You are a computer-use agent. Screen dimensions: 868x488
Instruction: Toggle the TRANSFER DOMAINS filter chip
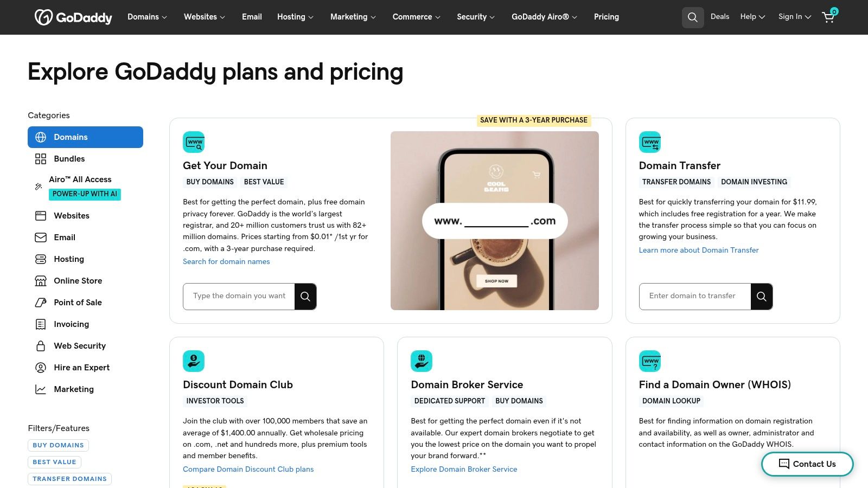tap(69, 479)
